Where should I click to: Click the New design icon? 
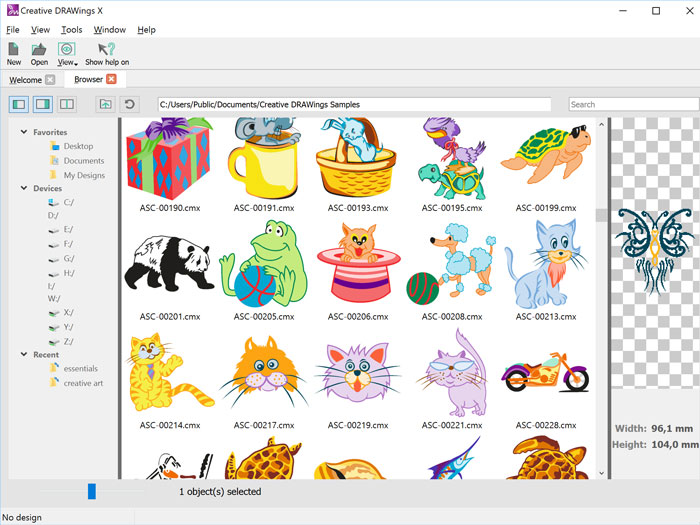click(14, 50)
